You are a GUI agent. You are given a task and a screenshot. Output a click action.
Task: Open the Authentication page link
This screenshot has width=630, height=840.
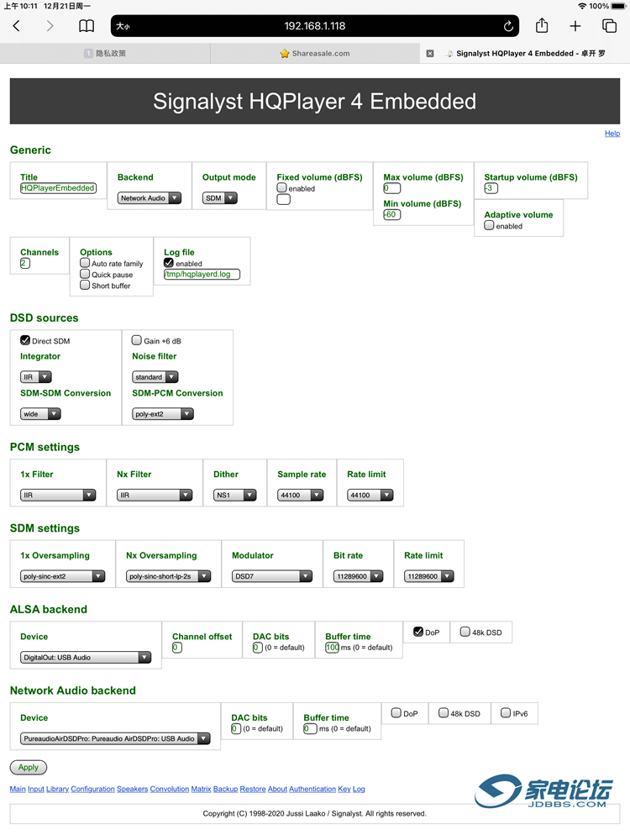312,789
